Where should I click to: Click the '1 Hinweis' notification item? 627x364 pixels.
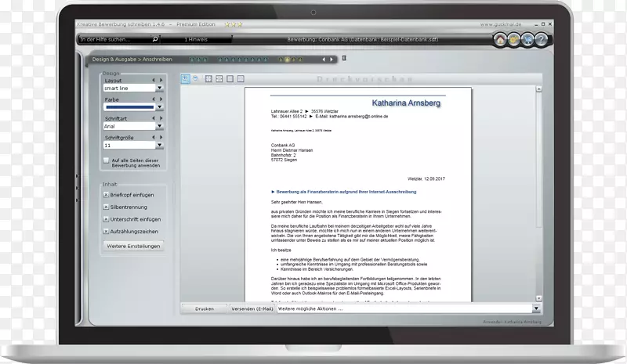tap(196, 38)
